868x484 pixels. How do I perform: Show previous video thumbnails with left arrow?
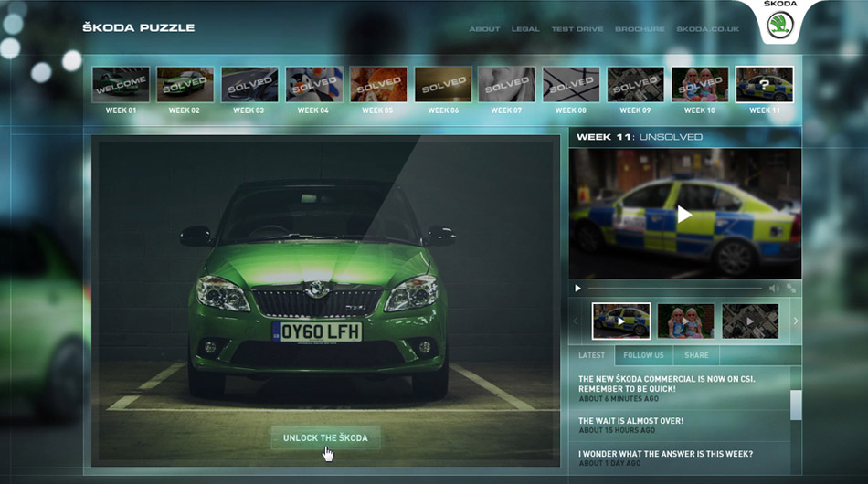575,321
